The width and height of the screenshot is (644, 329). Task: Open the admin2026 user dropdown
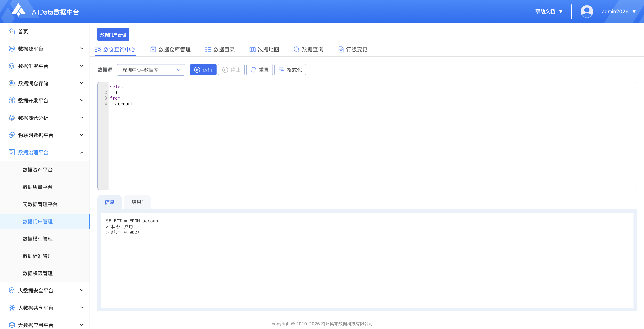619,12
